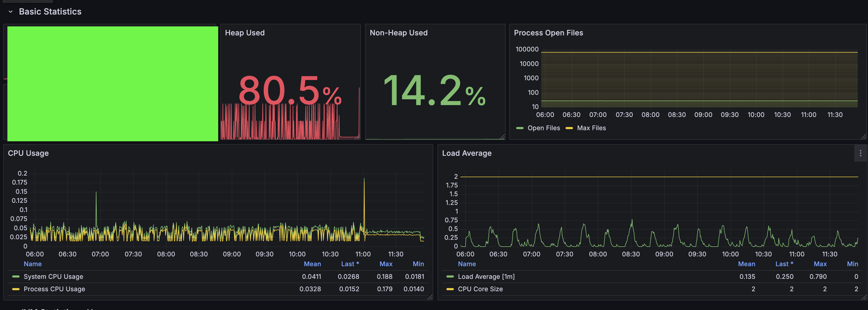Click the yellow Max Files legend color swatch
The width and height of the screenshot is (868, 310).
[x=569, y=128]
